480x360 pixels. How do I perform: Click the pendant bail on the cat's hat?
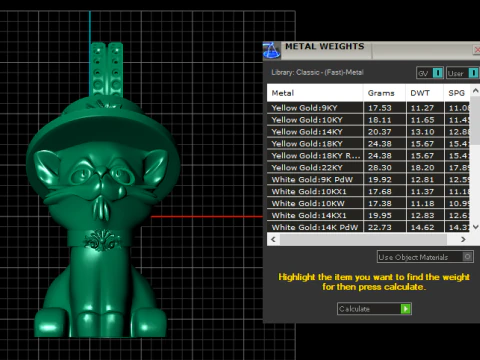107,69
